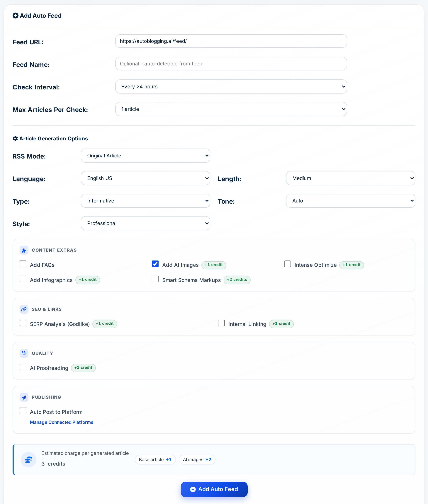Click the paper plane icon in Publishing section
This screenshot has height=504, width=428.
coord(24,397)
